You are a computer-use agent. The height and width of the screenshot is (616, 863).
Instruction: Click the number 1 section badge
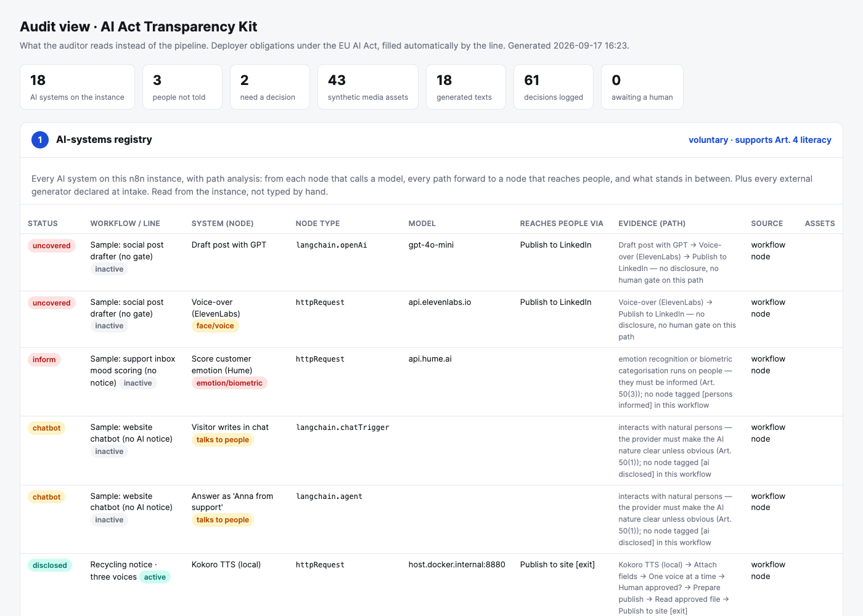40,140
